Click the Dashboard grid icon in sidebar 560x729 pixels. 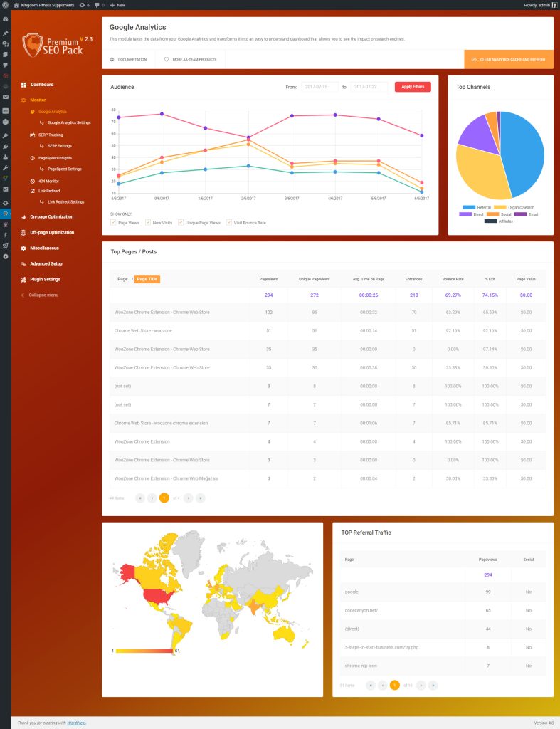pos(23,85)
